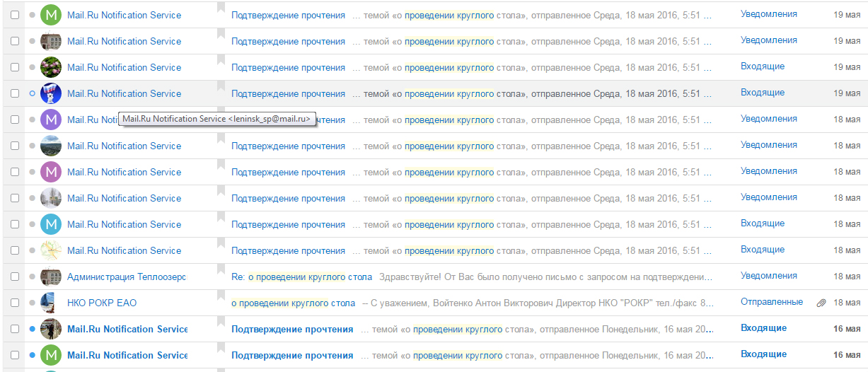
Task: Click the Уведомления folder label on the first message
Action: point(769,14)
